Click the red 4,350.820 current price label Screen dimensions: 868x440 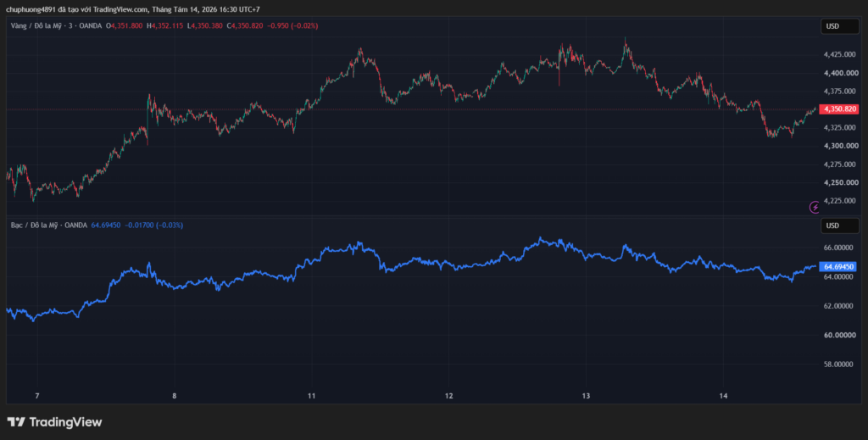tap(838, 109)
